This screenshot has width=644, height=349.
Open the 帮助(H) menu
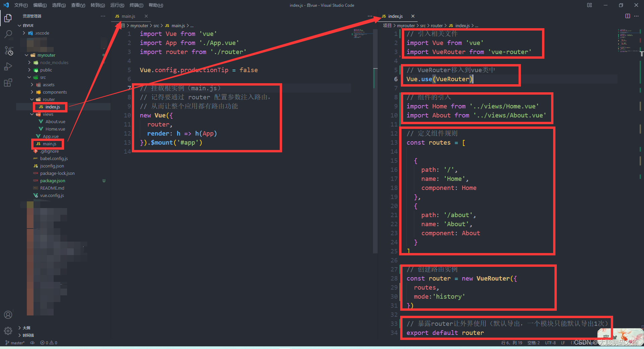(x=156, y=5)
